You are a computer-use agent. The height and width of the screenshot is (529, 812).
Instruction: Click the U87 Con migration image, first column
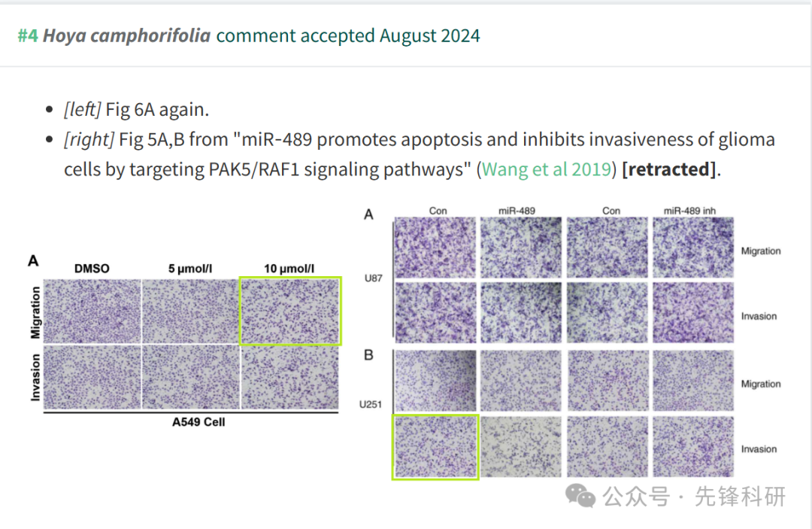[x=435, y=248]
